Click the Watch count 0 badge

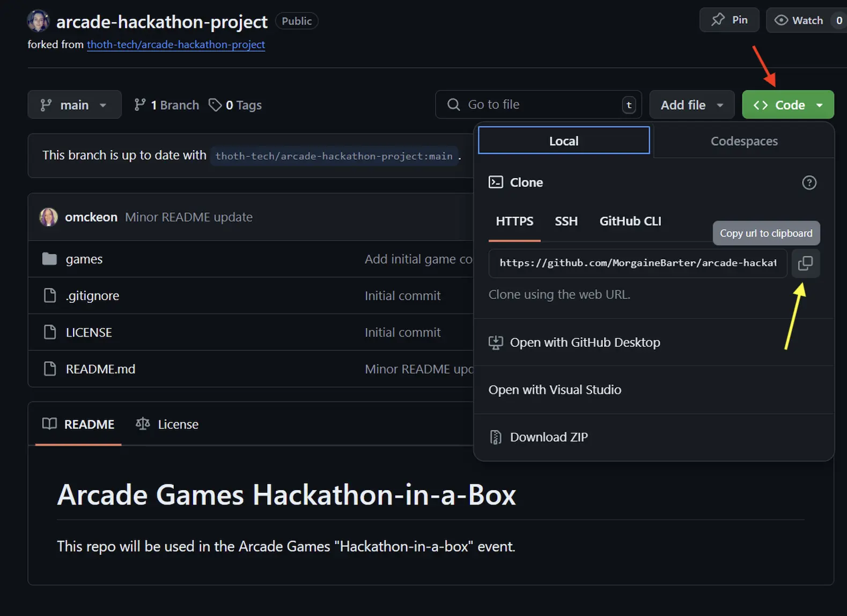pos(839,20)
